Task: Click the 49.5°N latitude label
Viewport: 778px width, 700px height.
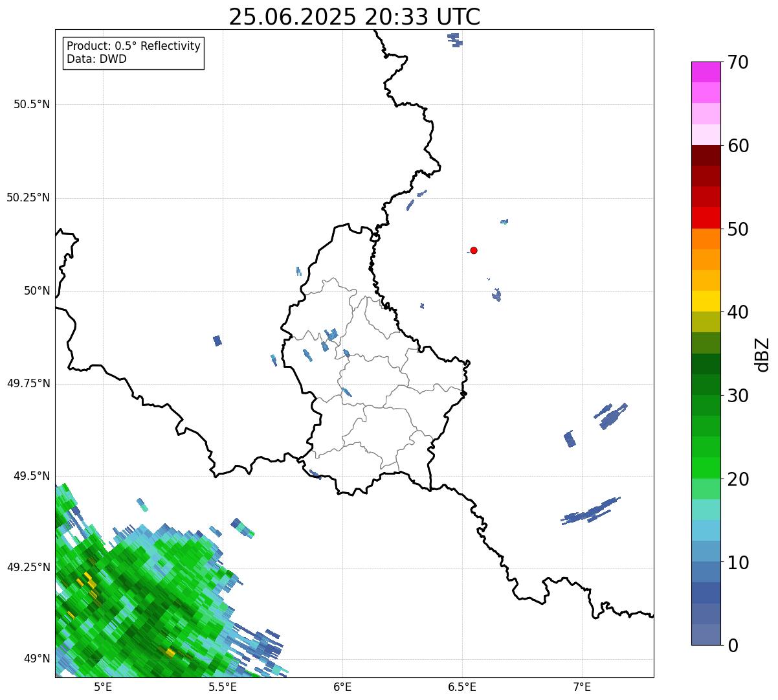Action: click(x=32, y=476)
